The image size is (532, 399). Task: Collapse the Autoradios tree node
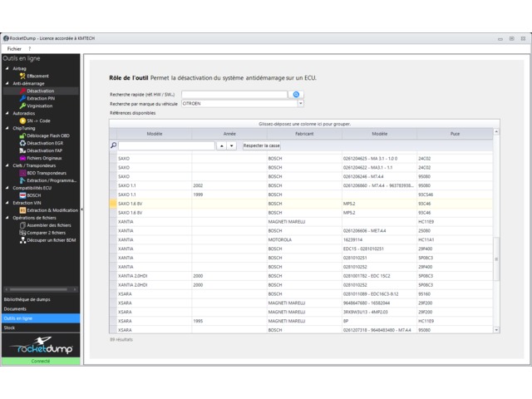[x=7, y=113]
